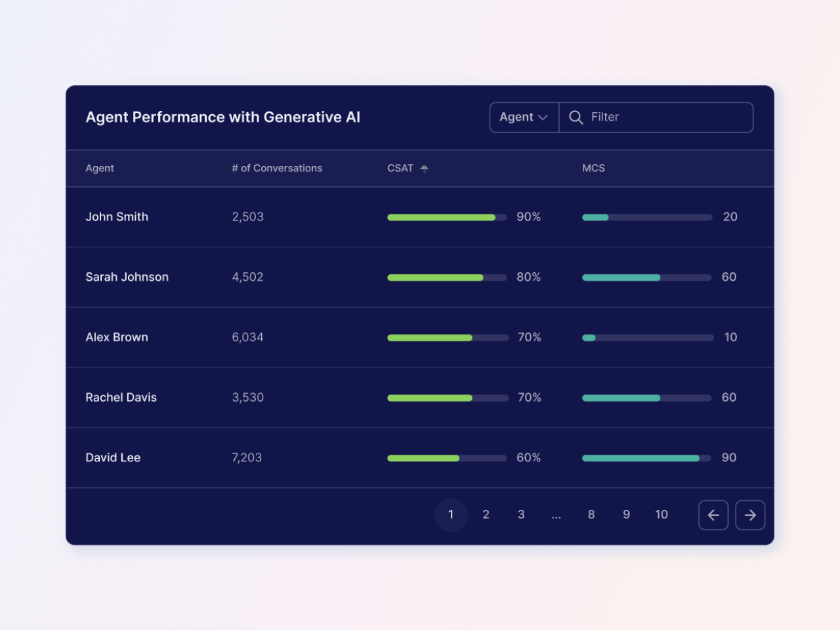
Task: Go to pagination page 2
Action: coord(486,515)
